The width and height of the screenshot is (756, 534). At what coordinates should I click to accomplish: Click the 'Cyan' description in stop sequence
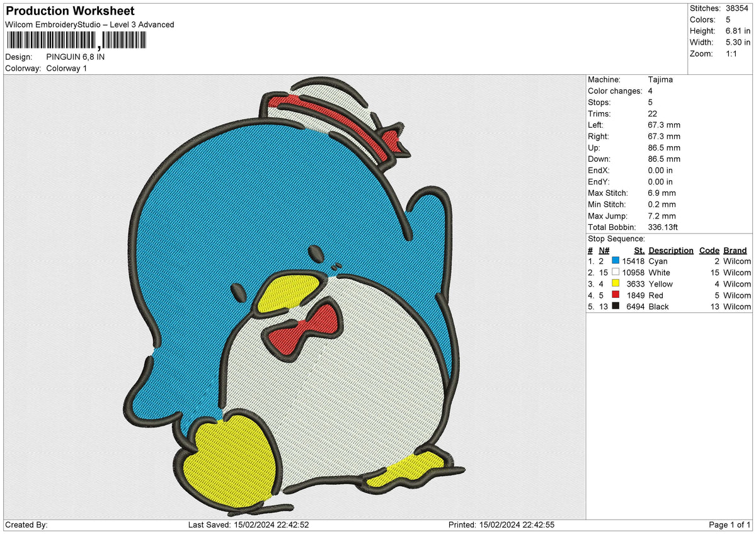tap(658, 261)
